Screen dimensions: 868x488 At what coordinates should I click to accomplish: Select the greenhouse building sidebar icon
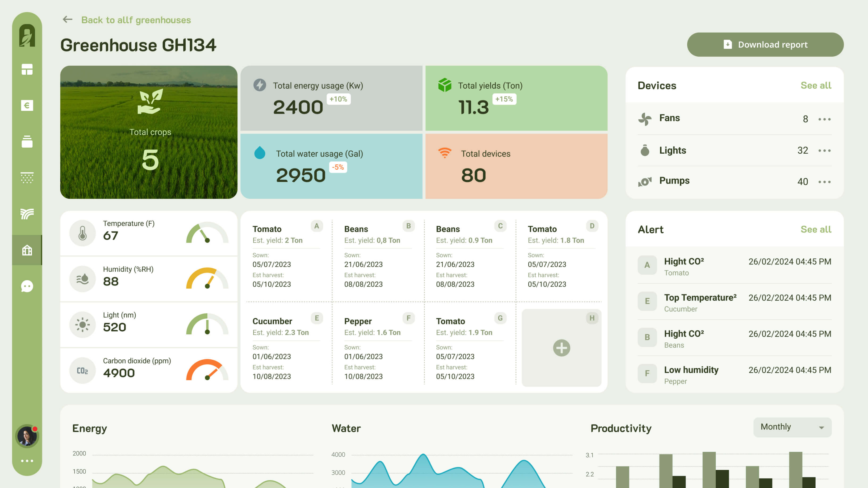[x=27, y=250]
